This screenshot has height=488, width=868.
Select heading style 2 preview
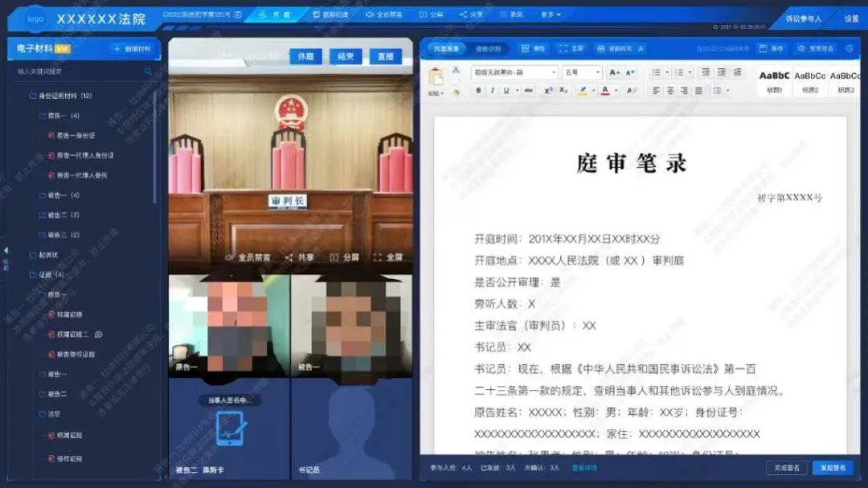pos(810,81)
